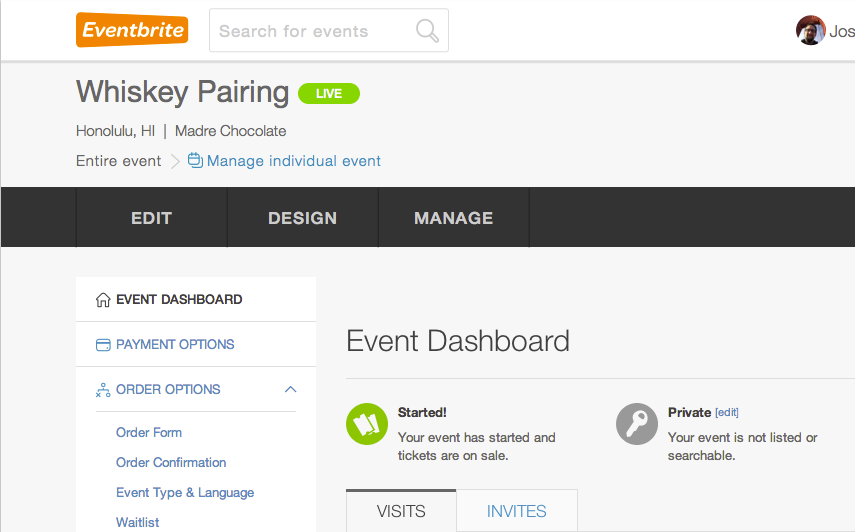Click the calendar icon beside Manage individual event

click(x=195, y=160)
